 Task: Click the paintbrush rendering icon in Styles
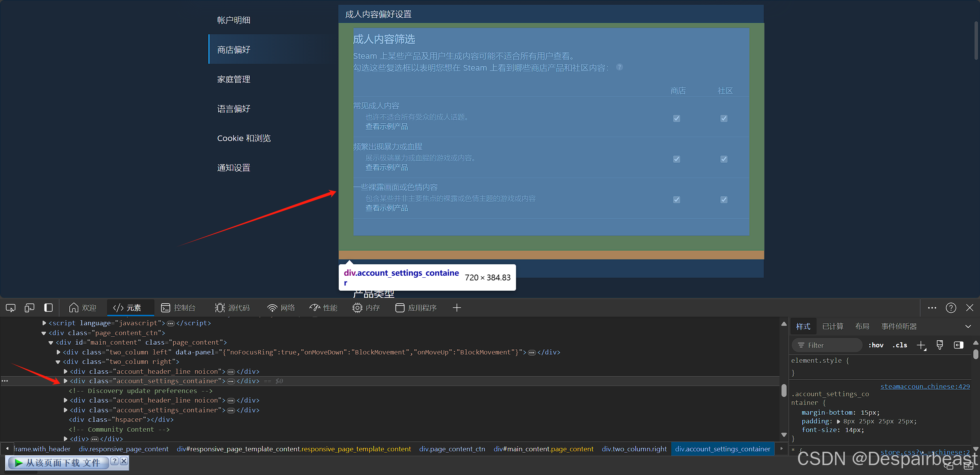[940, 345]
